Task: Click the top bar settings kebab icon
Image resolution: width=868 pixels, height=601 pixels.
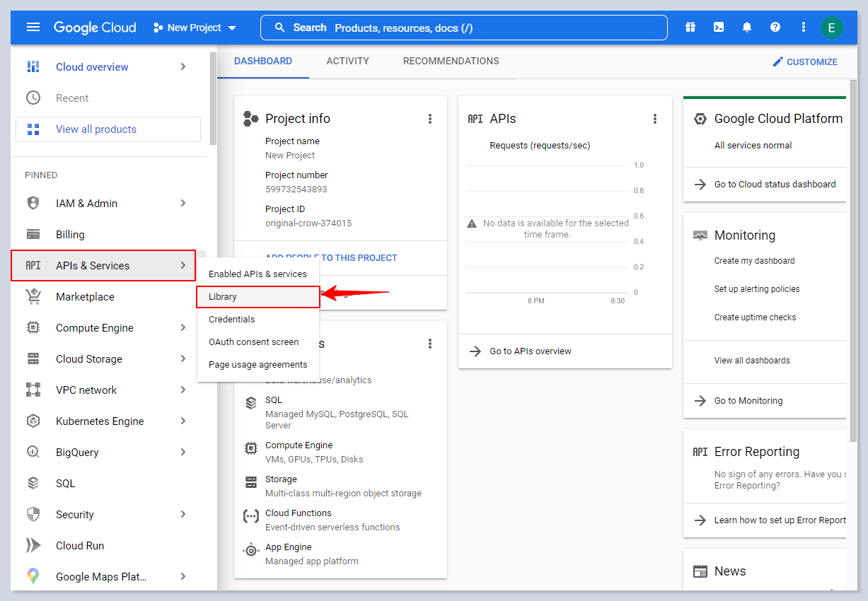Action: click(804, 28)
